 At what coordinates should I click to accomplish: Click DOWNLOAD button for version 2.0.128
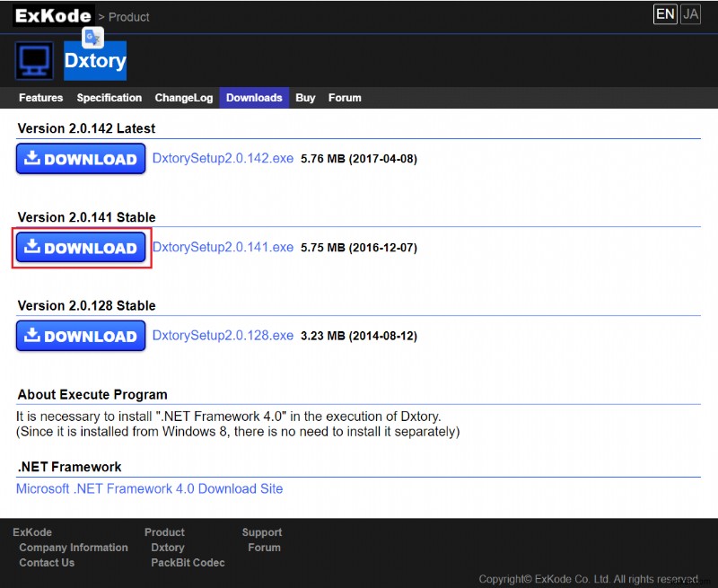click(81, 336)
